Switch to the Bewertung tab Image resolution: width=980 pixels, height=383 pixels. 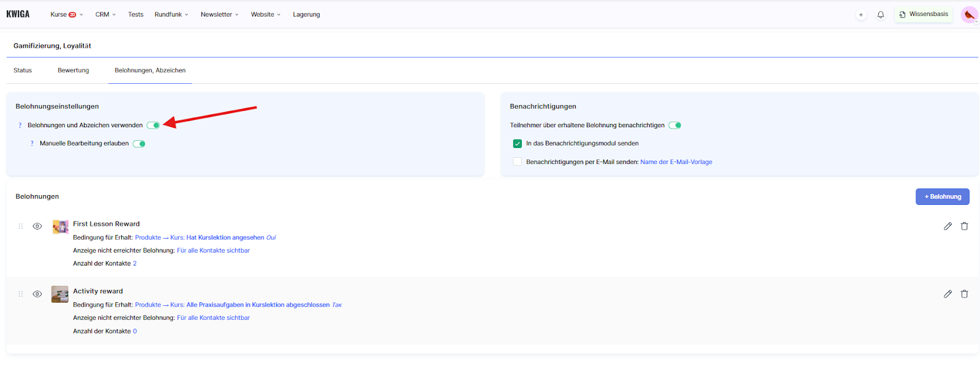coord(73,70)
